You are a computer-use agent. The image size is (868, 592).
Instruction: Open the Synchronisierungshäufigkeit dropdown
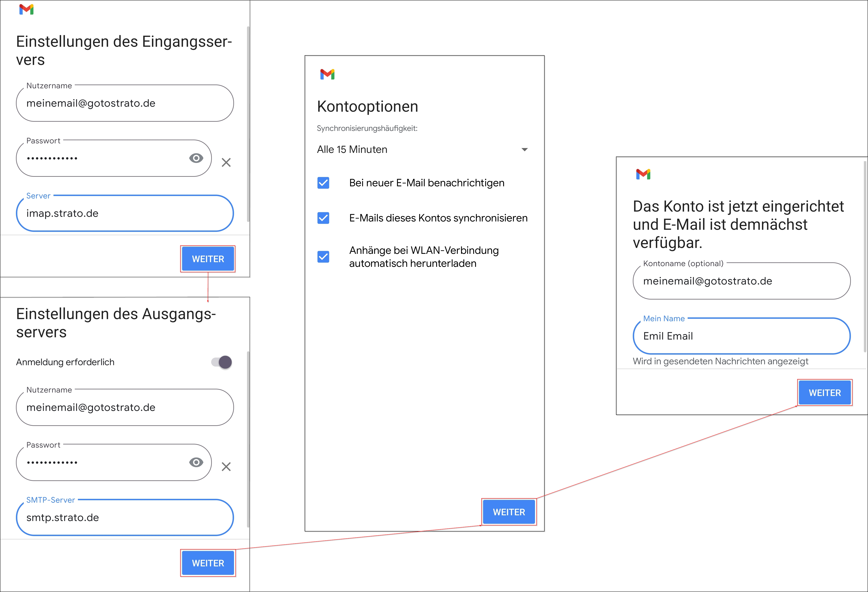pyautogui.click(x=524, y=149)
